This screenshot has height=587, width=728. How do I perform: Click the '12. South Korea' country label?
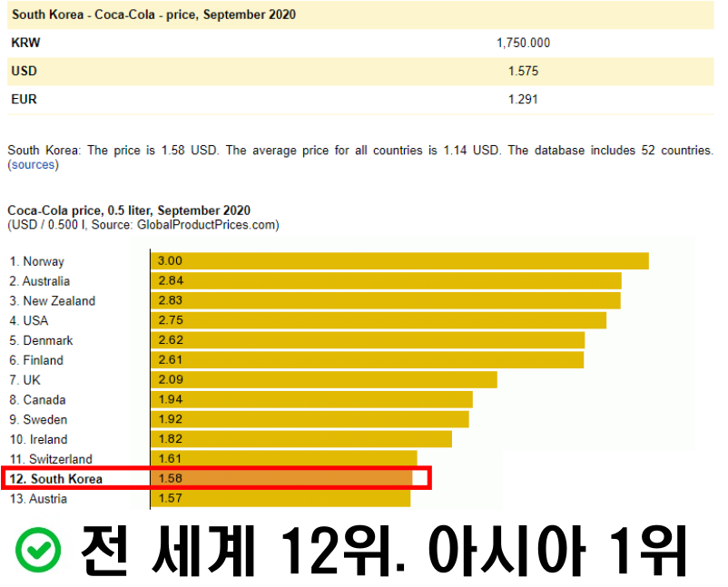coord(55,479)
